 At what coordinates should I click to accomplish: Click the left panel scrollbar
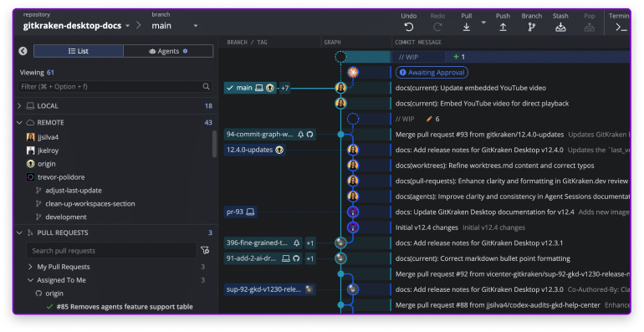(214, 144)
